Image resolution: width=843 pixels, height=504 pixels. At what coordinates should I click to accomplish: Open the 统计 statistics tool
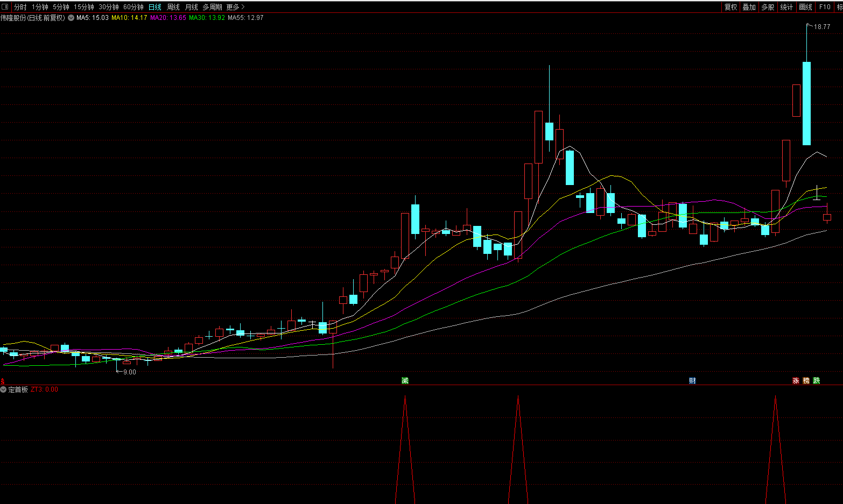(x=786, y=7)
